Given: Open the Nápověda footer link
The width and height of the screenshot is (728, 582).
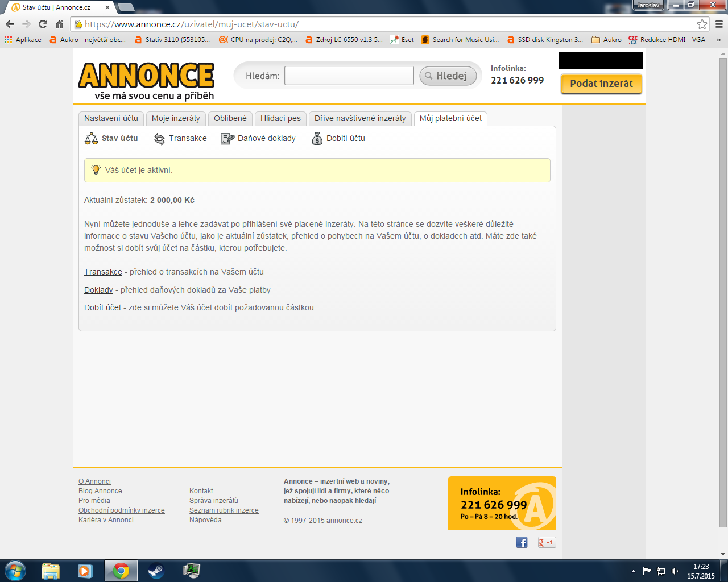Looking at the screenshot, I should coord(205,520).
